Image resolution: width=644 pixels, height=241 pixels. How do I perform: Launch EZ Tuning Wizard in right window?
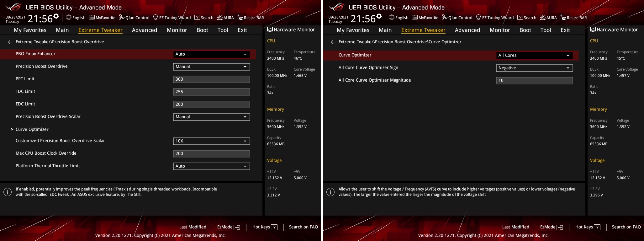pyautogui.click(x=495, y=18)
